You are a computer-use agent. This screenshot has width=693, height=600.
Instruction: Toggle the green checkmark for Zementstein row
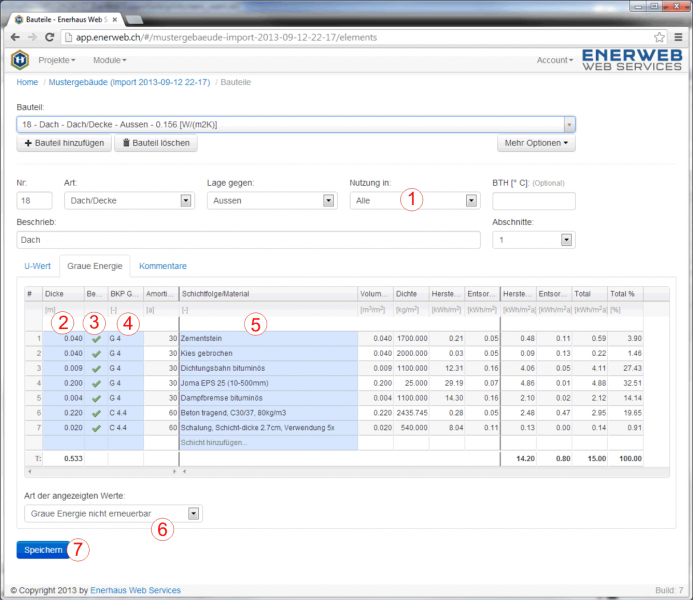(x=95, y=338)
